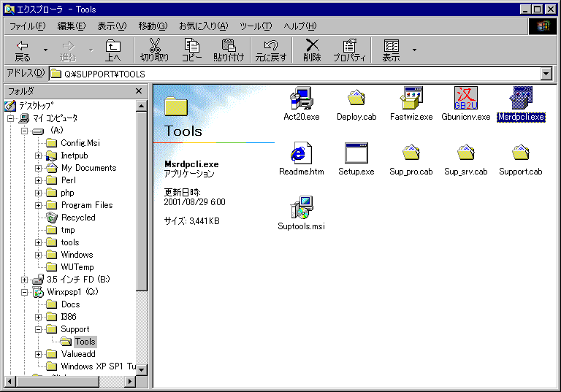
Task: Click the Views (表示) toolbar icon
Action: pos(391,46)
